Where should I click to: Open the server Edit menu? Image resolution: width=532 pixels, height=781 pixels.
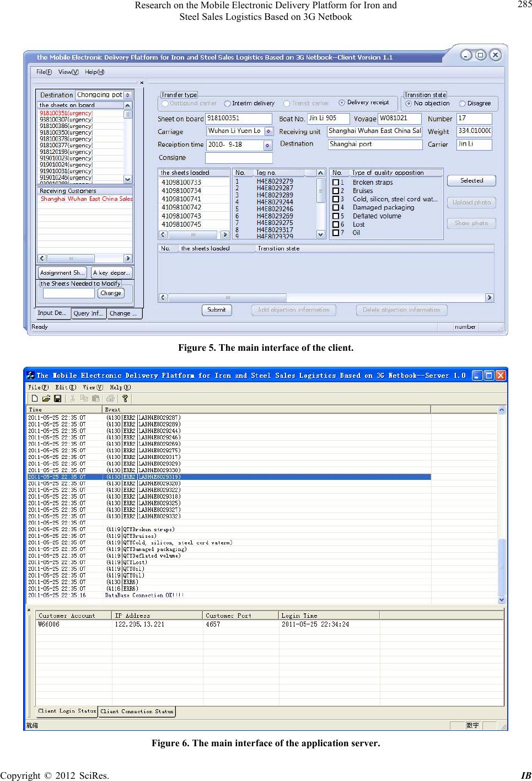66,387
